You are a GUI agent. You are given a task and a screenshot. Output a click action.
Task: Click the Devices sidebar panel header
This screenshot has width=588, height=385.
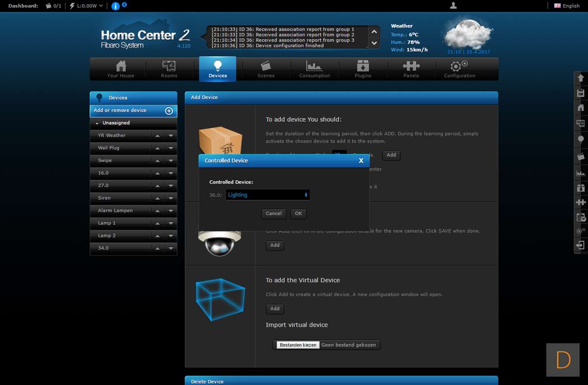click(133, 98)
